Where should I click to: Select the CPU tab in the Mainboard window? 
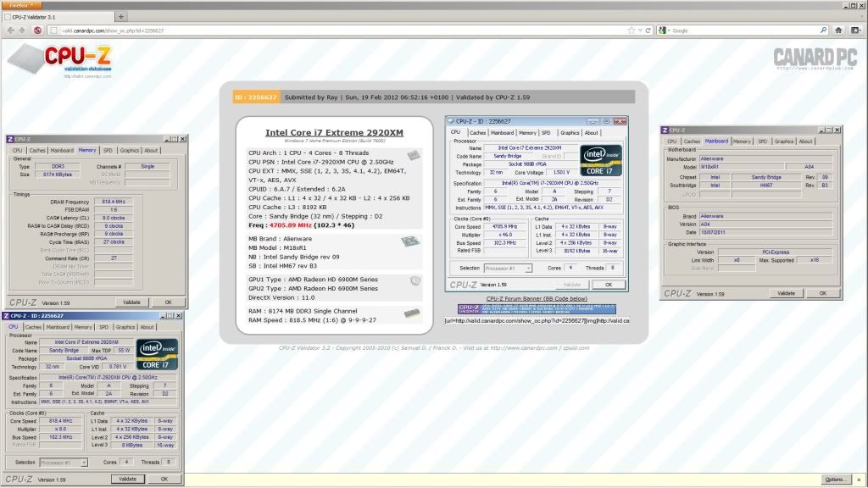tap(671, 141)
